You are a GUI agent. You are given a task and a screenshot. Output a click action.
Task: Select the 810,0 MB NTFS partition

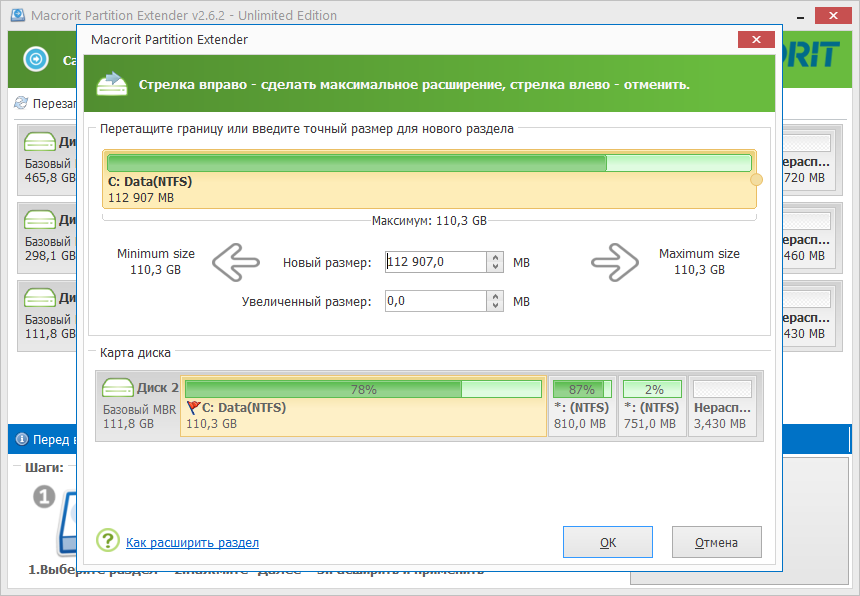pos(582,406)
